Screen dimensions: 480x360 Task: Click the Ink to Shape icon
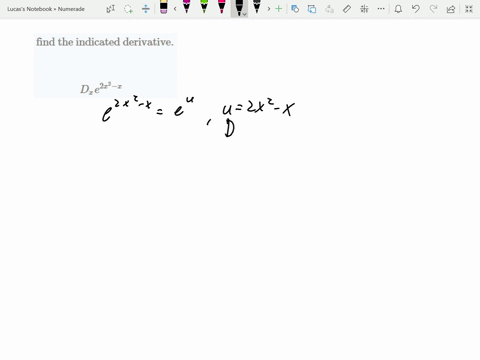click(312, 9)
